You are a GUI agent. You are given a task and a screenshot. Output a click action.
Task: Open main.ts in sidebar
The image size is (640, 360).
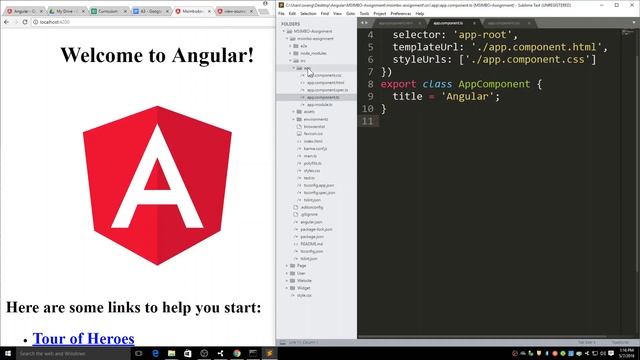[310, 156]
